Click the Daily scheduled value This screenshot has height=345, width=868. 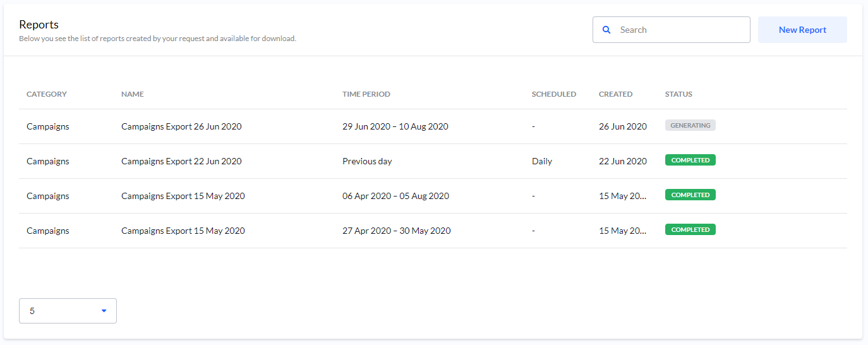coord(542,161)
